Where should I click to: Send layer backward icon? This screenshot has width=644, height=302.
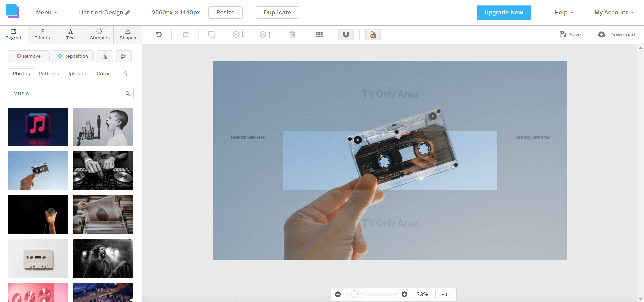[x=239, y=34]
